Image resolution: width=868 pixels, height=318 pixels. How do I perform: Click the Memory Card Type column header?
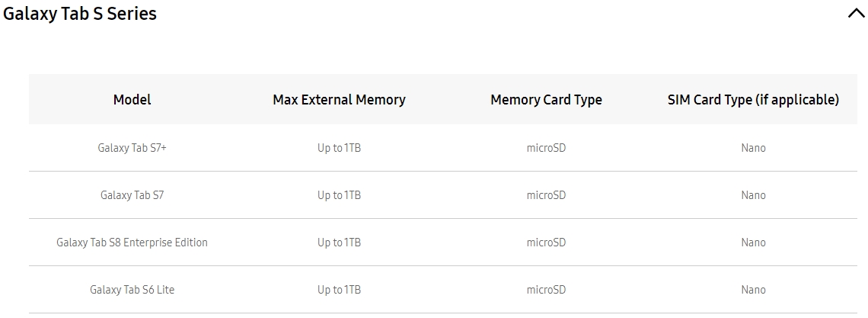[x=546, y=100]
